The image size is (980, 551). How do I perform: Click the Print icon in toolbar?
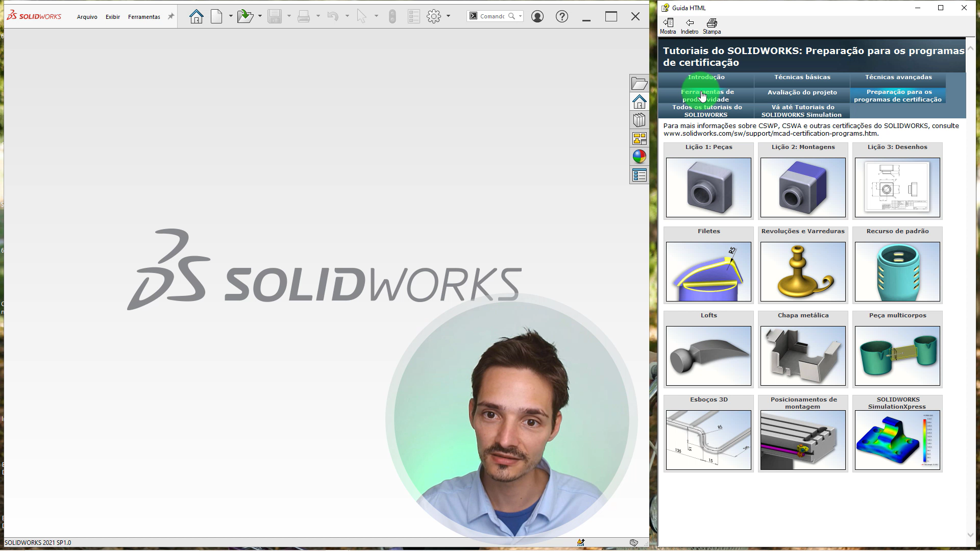(304, 17)
